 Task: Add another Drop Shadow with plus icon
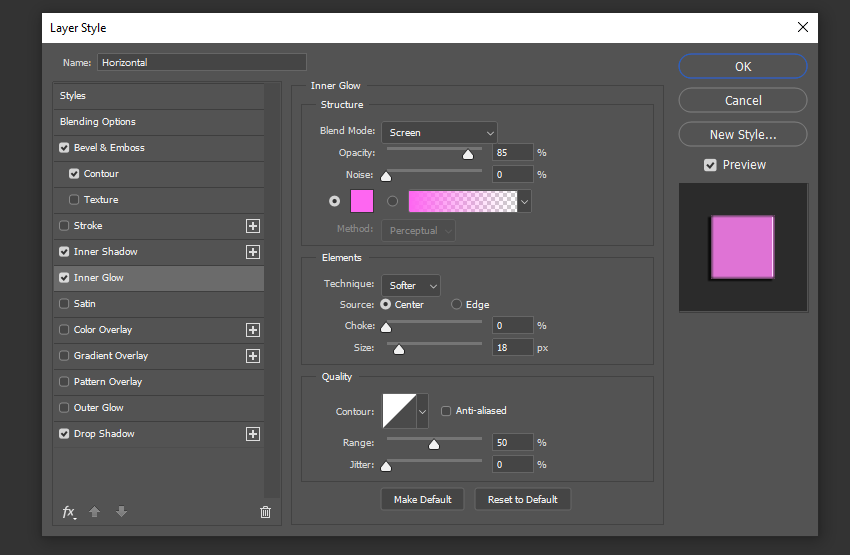[253, 434]
